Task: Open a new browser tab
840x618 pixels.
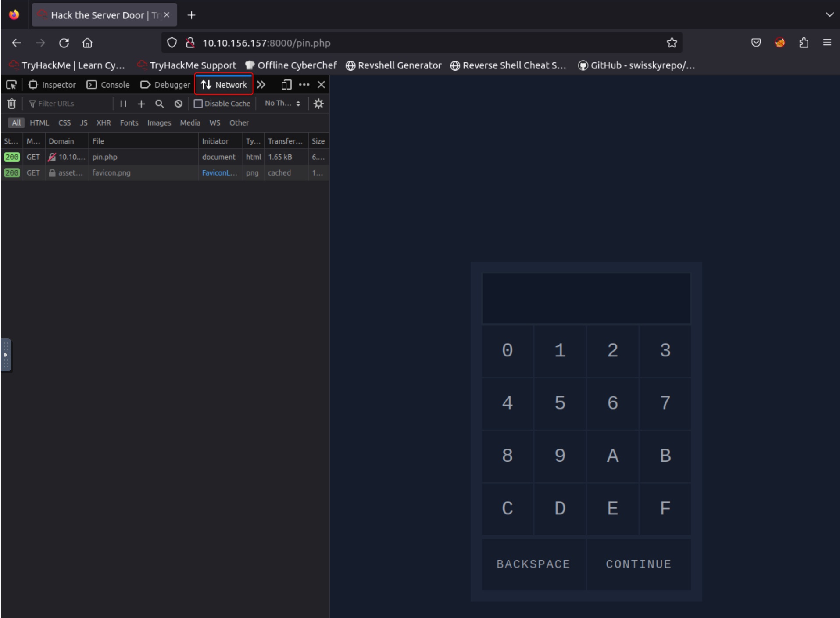Action: click(191, 15)
